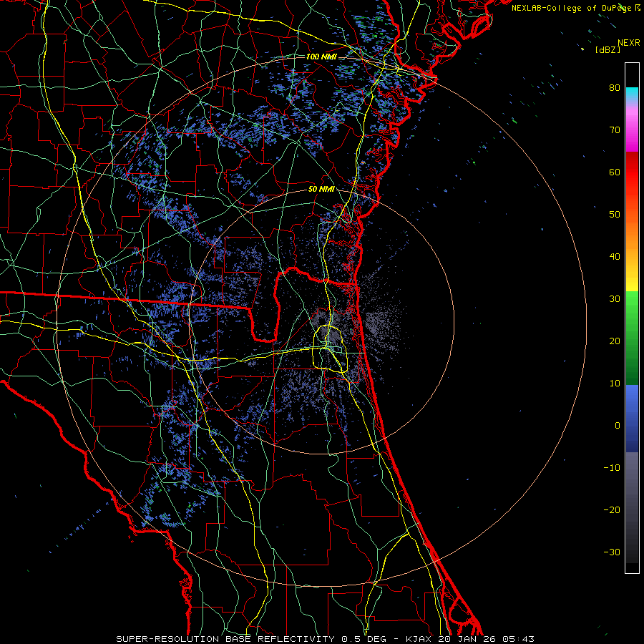Click the NEXR legend title
644x644 pixels.
tap(629, 43)
